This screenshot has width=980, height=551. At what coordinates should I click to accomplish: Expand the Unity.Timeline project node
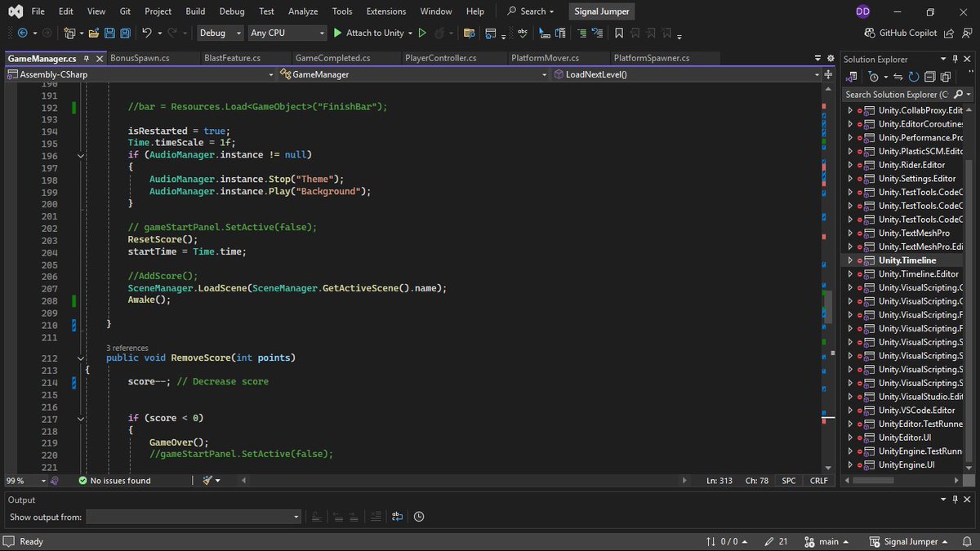tap(849, 260)
